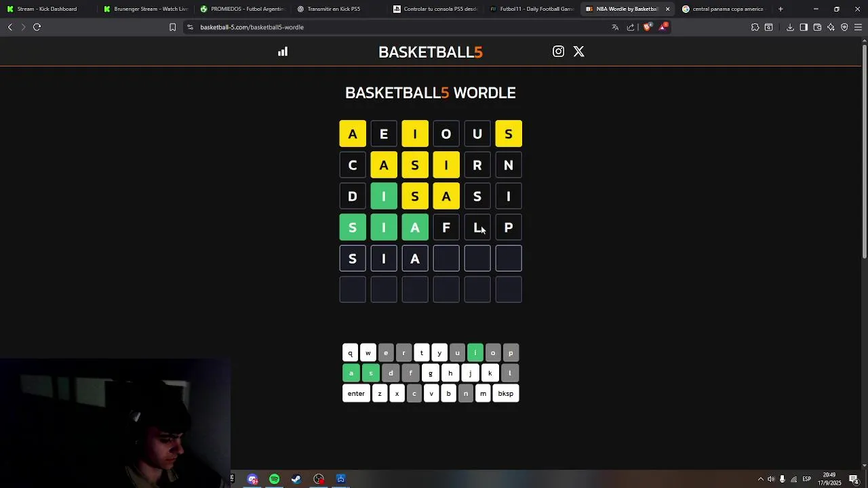Click the ESP language indicator
Viewport: 868px width, 488px height.
tap(806, 479)
